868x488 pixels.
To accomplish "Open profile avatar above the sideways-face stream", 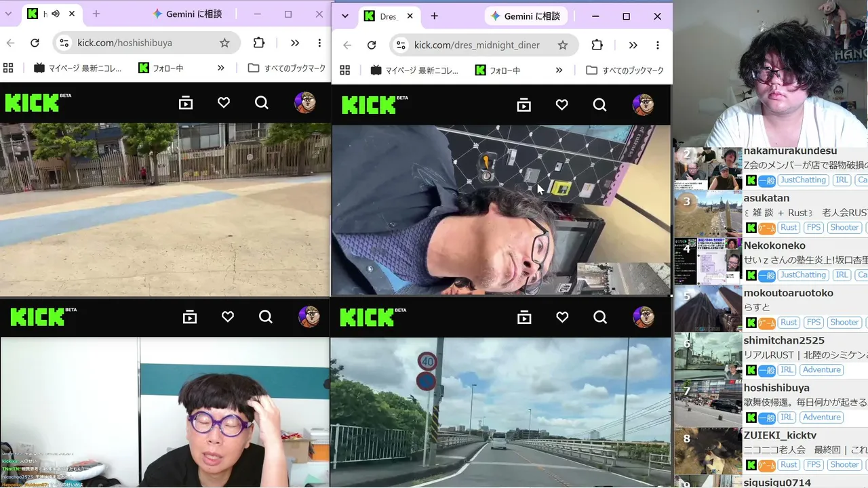I will [643, 105].
